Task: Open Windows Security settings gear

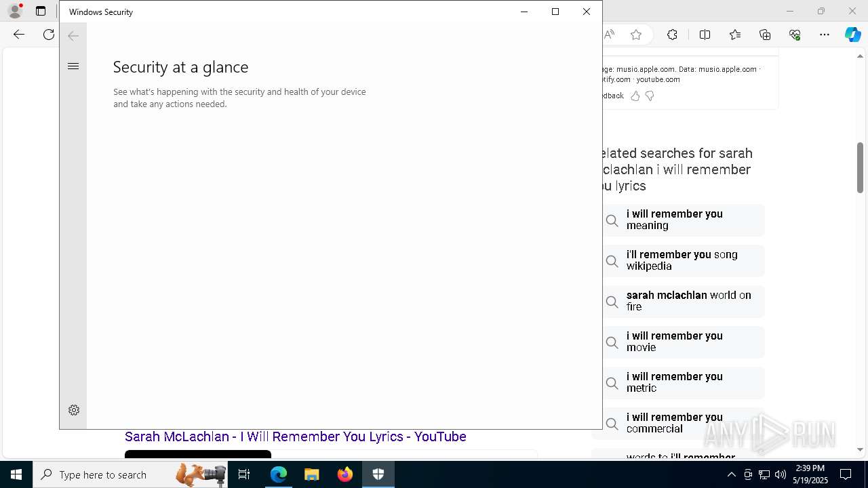Action: pos(74,410)
